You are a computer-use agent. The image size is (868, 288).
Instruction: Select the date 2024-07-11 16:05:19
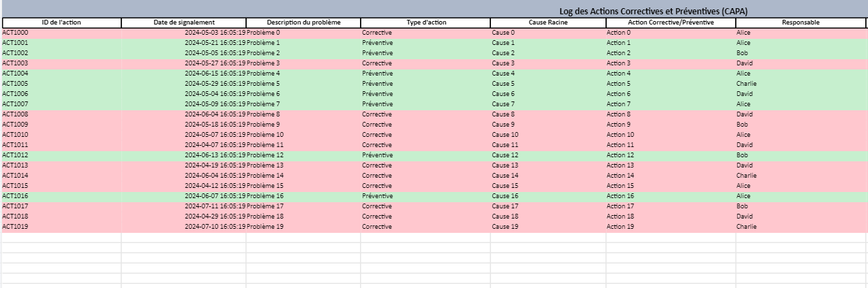coord(215,206)
